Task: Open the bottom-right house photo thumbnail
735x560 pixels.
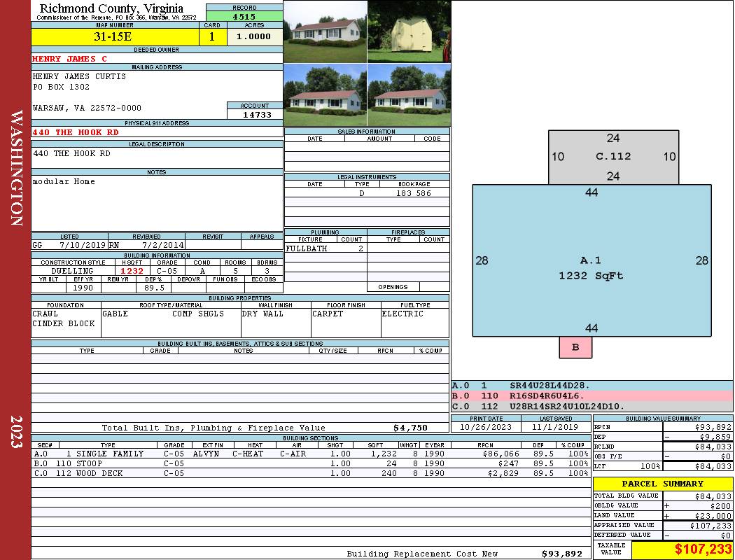Action: (x=409, y=95)
